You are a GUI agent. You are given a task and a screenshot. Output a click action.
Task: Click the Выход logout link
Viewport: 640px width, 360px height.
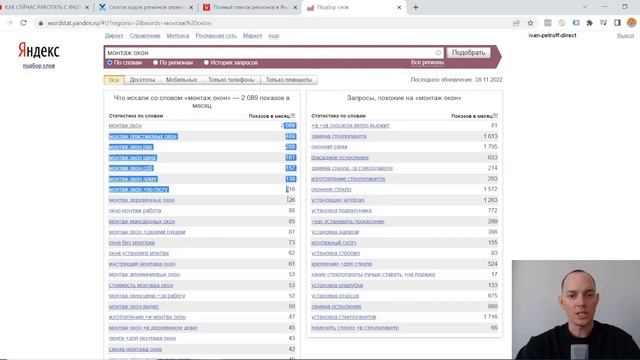tap(625, 36)
